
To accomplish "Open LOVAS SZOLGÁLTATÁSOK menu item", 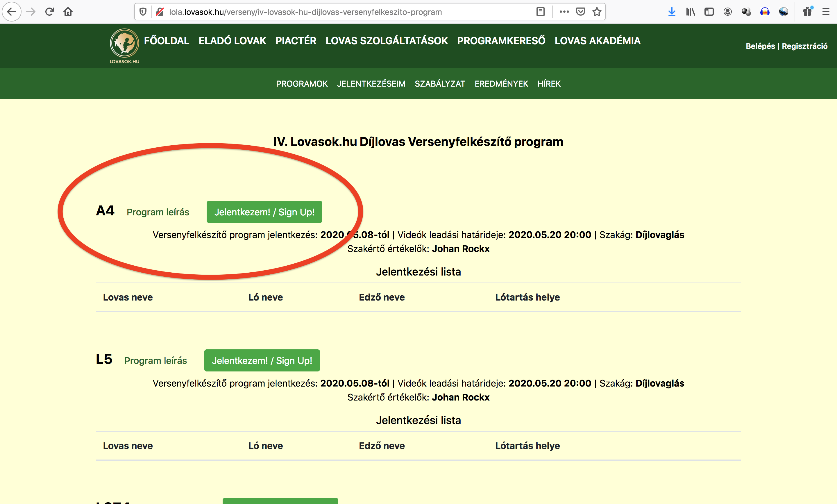I will click(x=387, y=41).
